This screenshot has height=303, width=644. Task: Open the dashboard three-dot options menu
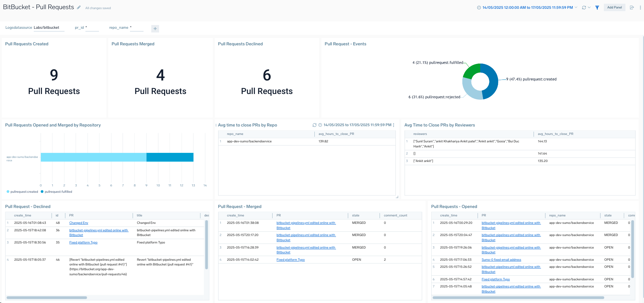point(640,7)
